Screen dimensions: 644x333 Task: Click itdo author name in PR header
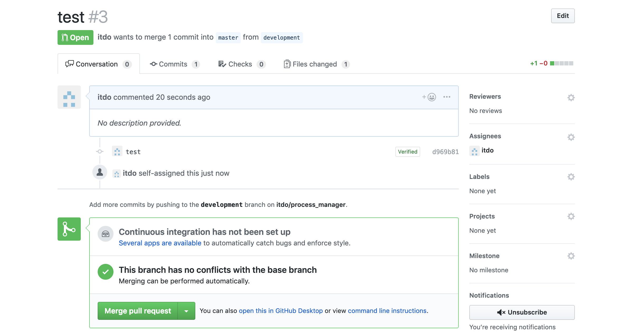pos(104,37)
